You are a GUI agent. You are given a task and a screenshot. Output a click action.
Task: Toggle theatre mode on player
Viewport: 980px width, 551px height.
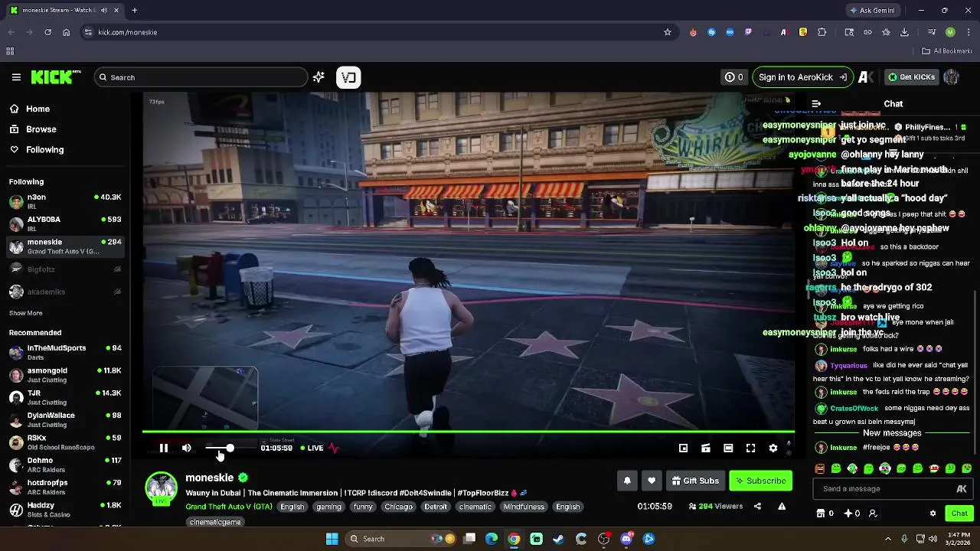click(728, 448)
